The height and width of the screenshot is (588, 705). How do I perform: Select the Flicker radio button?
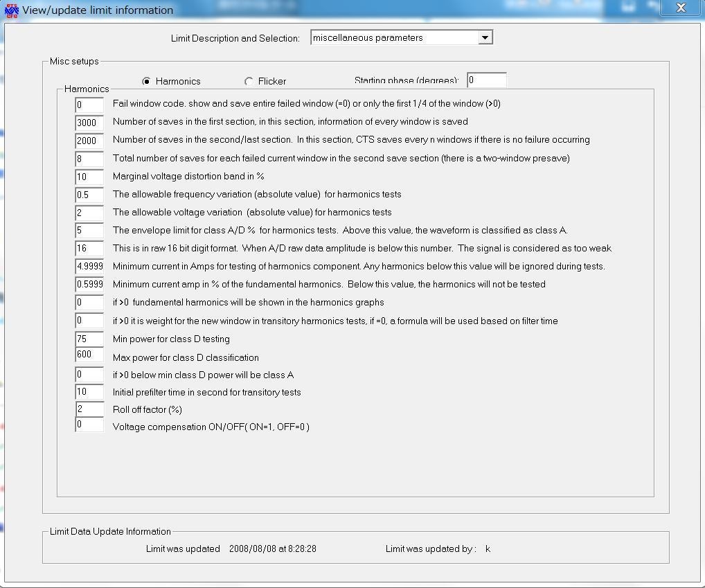pos(249,81)
